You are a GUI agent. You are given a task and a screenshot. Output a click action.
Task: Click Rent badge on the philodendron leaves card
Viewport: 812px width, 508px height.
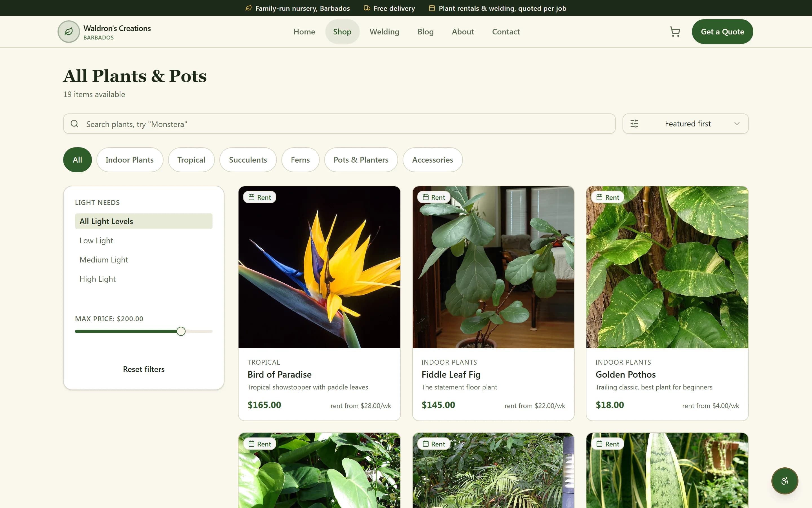pos(260,444)
